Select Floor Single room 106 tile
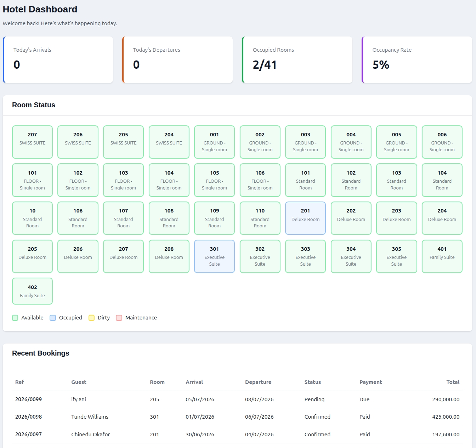This screenshot has height=448, width=476. 260,180
